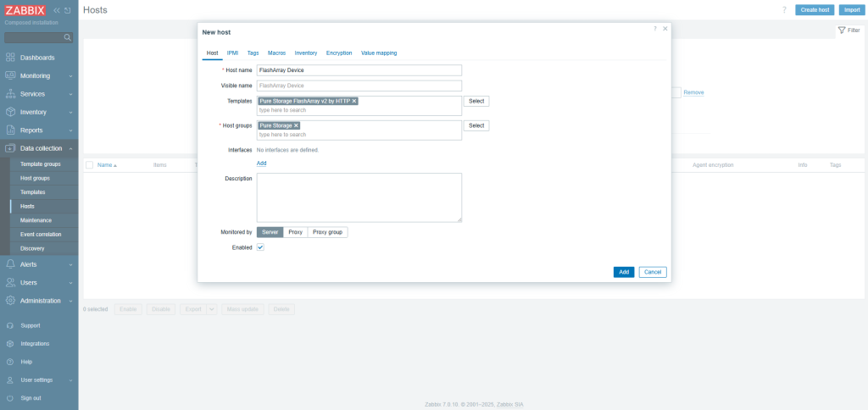Click the sidebar Help question icon
This screenshot has height=410, width=868.
[10, 362]
